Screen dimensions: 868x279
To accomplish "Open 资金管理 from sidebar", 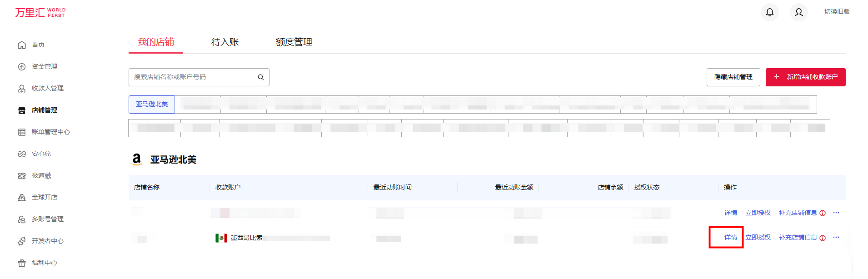I will [x=44, y=66].
